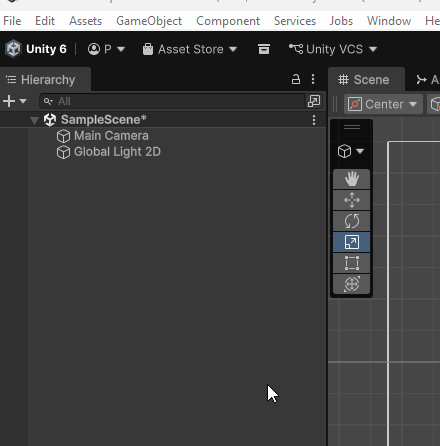Open the Hierarchy search mode dropdown icon
The height and width of the screenshot is (446, 440).
[48, 101]
